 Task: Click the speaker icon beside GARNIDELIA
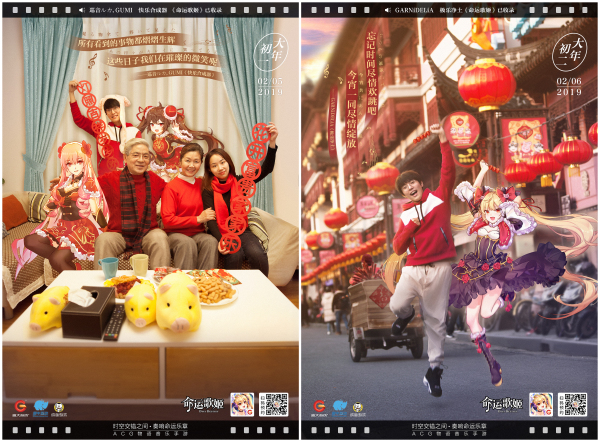coord(388,10)
